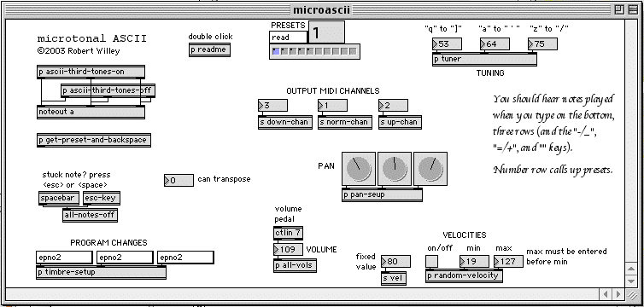Select the p ascii-third-tones-on object
The height and width of the screenshot is (307, 644).
point(91,72)
